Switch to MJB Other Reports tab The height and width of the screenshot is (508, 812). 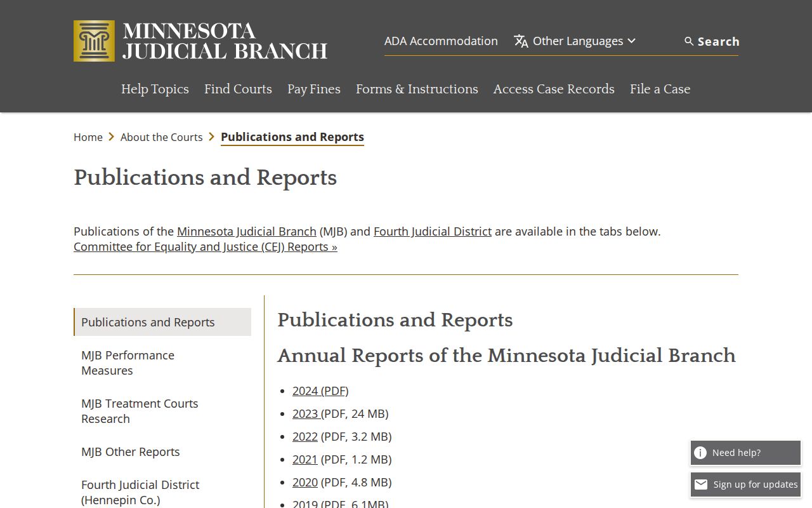162,451
